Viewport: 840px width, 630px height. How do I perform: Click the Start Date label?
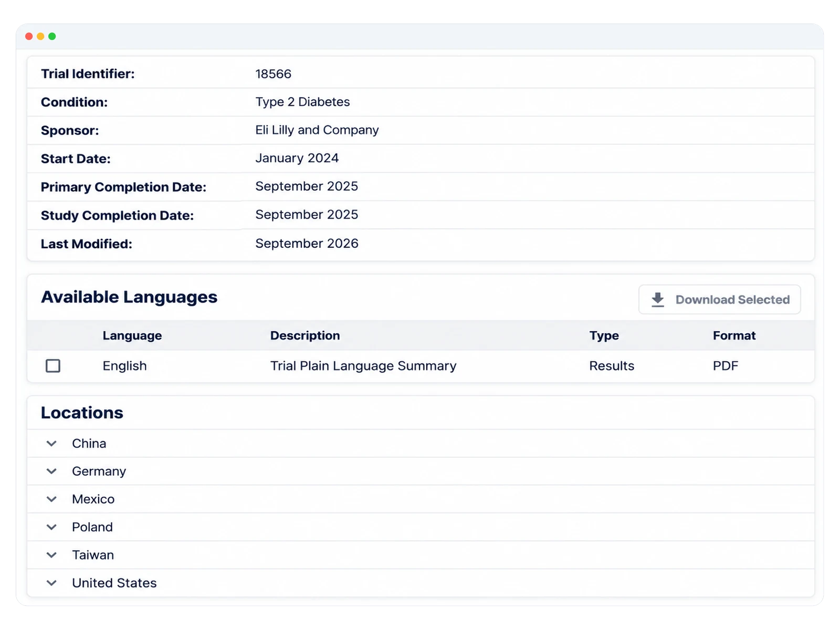(x=76, y=159)
